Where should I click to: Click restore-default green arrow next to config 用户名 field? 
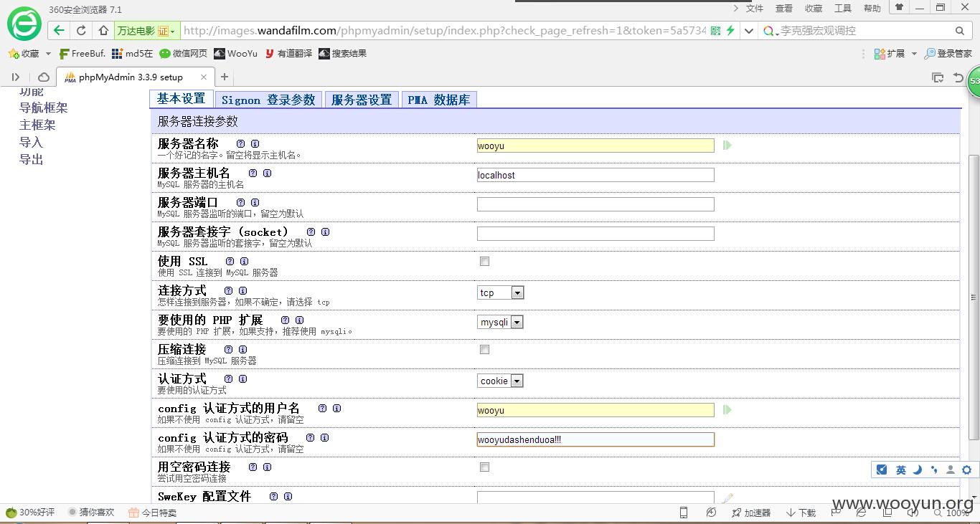(x=727, y=410)
